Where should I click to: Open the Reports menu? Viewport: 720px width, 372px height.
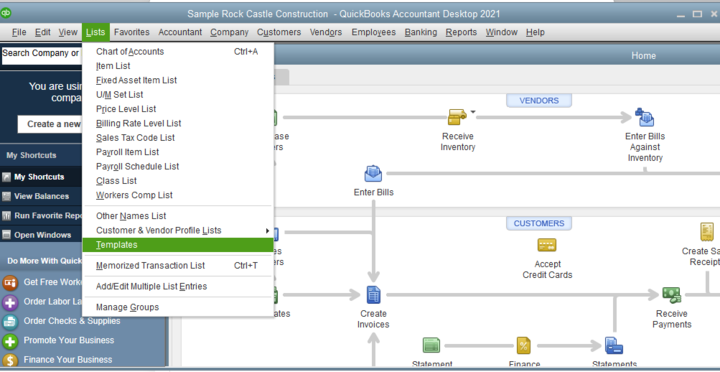click(461, 32)
